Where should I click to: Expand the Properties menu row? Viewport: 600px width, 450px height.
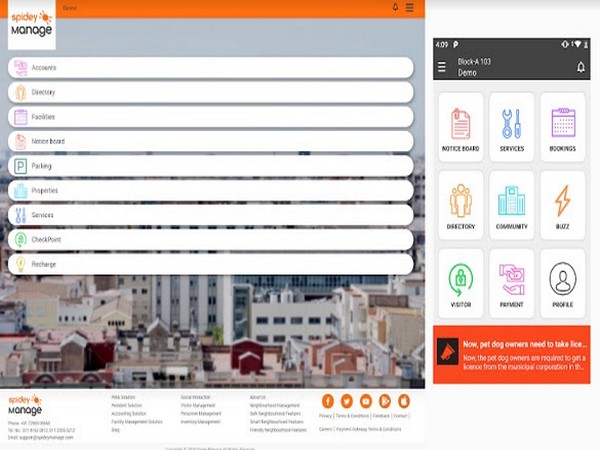tap(210, 191)
